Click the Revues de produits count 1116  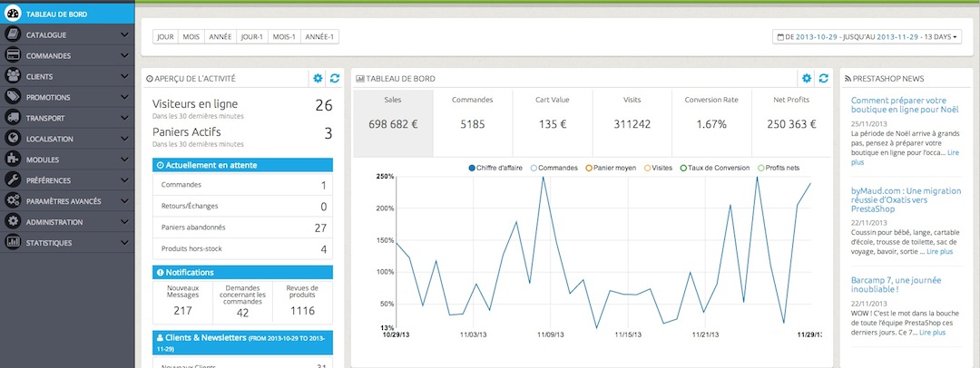coord(302,310)
